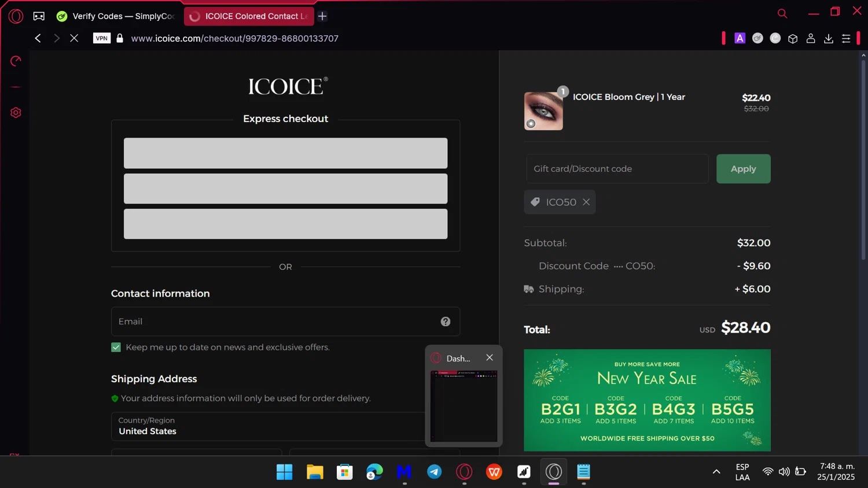Image resolution: width=868 pixels, height=488 pixels.
Task: Click the first express checkout button
Action: [285, 153]
